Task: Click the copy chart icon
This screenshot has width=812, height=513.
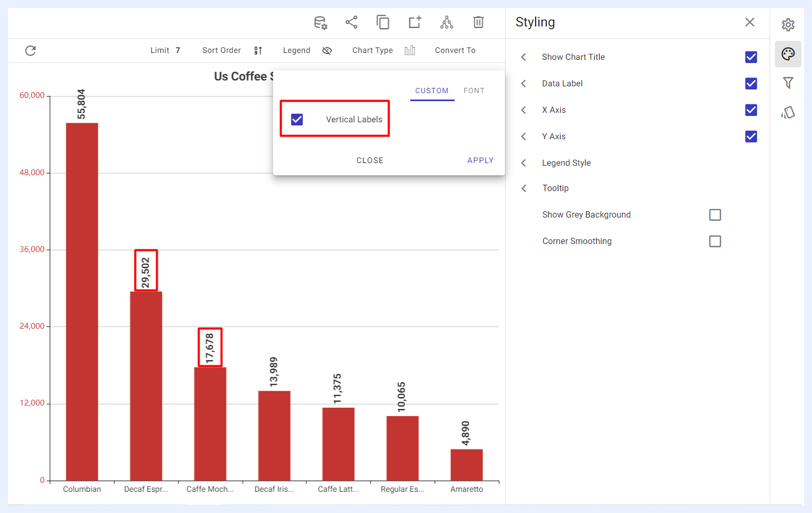Action: 383,22
